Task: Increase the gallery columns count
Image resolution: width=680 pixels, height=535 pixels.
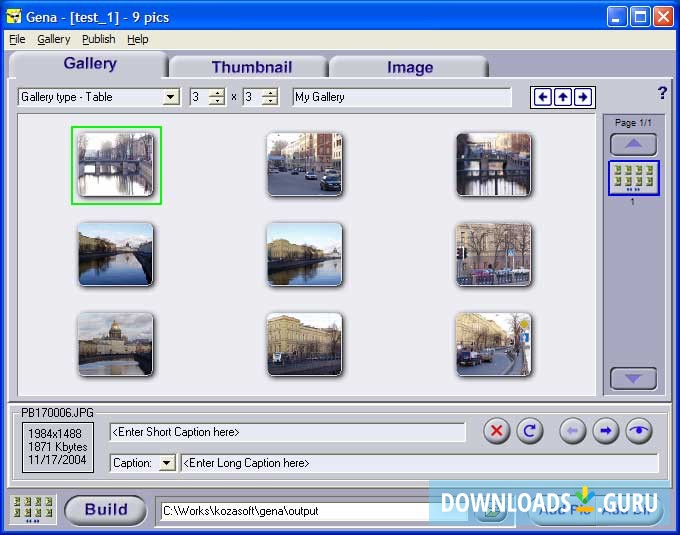Action: coord(217,93)
